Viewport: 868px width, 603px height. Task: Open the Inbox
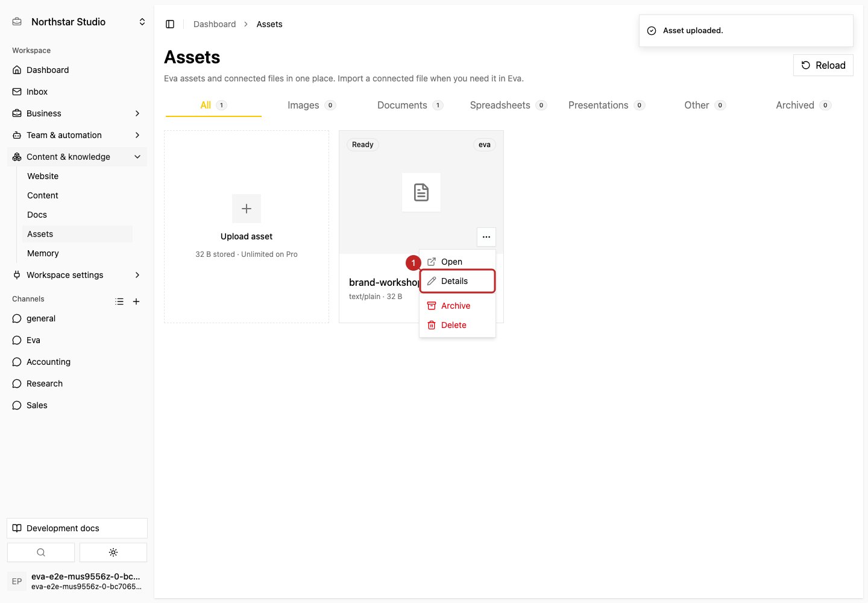point(77,92)
